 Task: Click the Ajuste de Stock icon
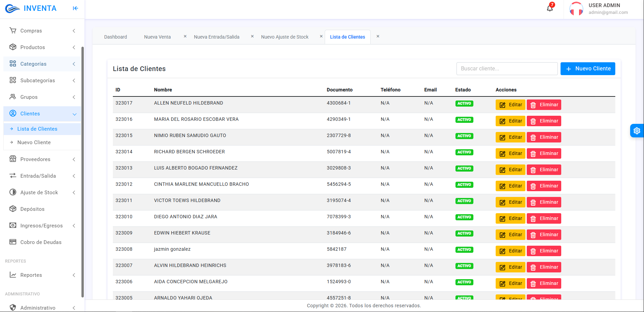click(x=13, y=192)
